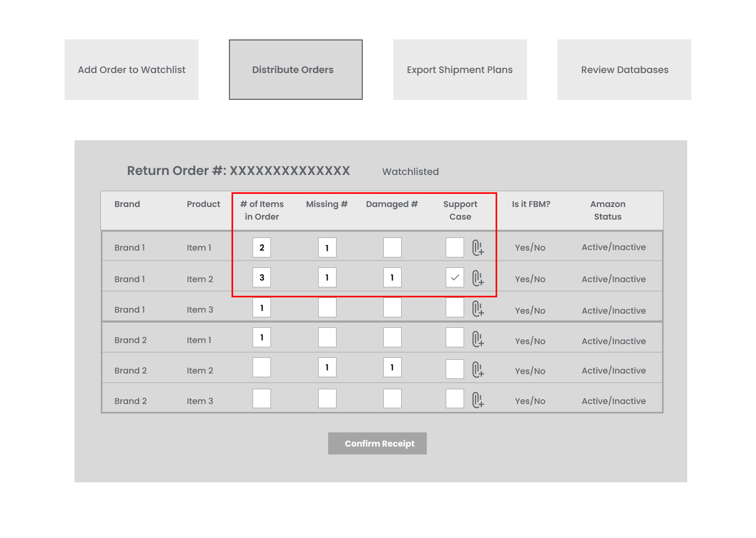Attach a file for Brand 1 Item 2

point(478,278)
